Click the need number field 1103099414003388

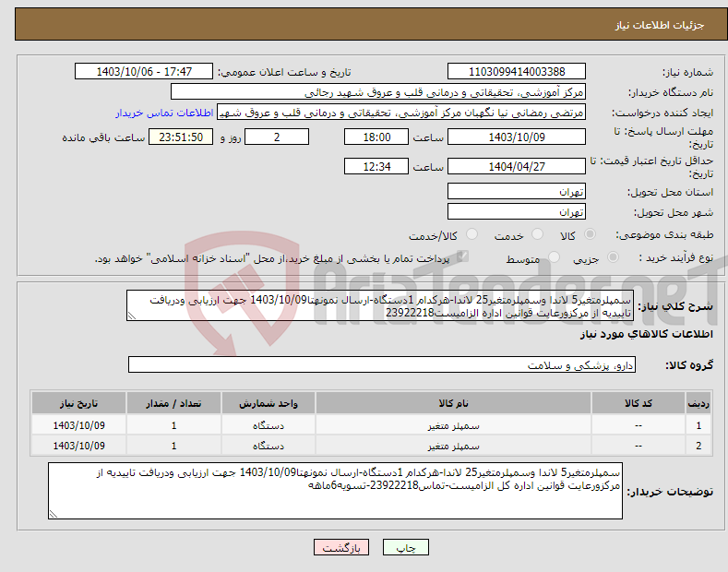point(517,72)
